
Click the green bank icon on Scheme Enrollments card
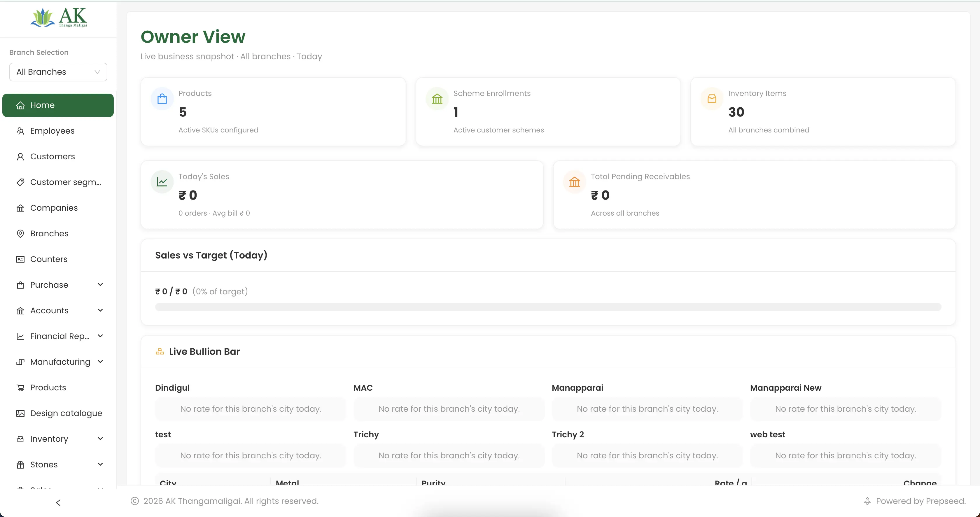click(x=437, y=99)
